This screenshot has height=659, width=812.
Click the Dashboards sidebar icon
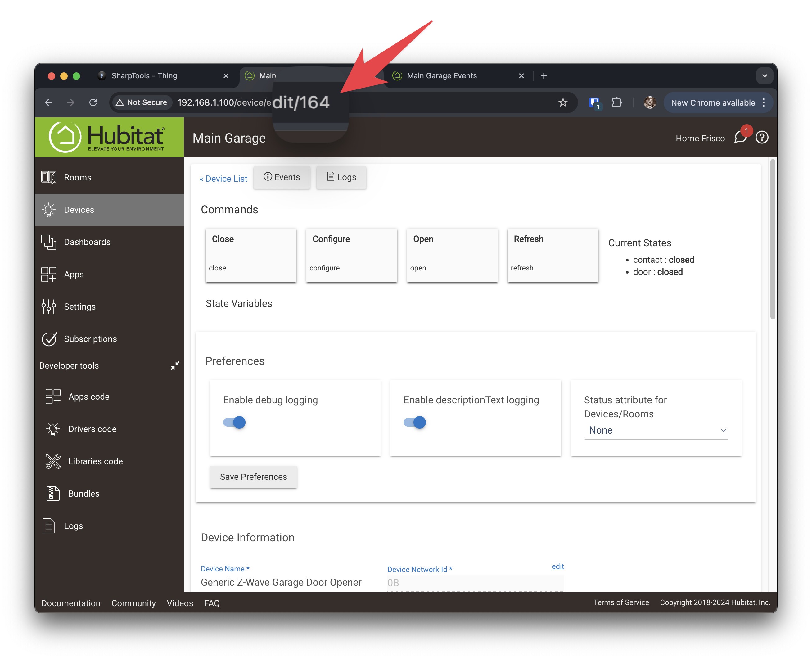(48, 242)
